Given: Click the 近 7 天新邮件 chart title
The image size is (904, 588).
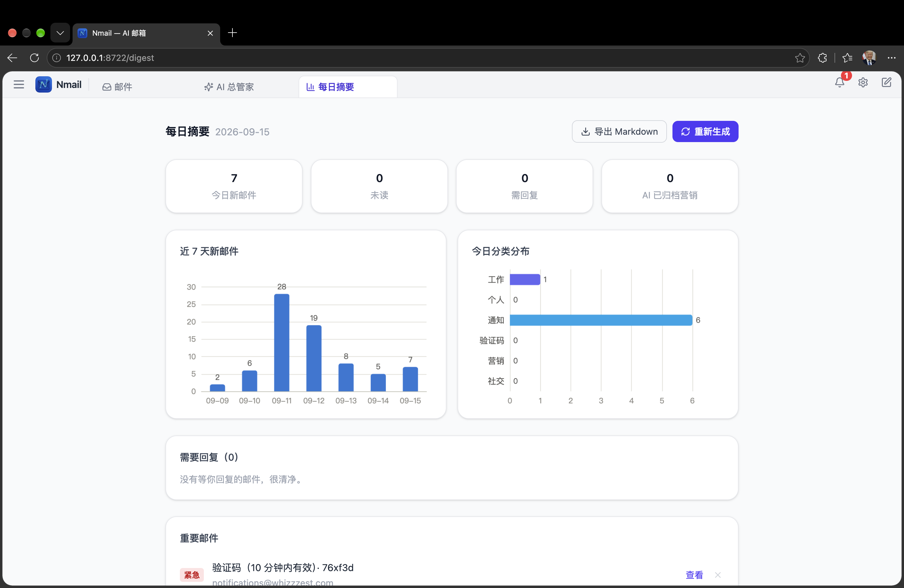Looking at the screenshot, I should click(x=209, y=251).
